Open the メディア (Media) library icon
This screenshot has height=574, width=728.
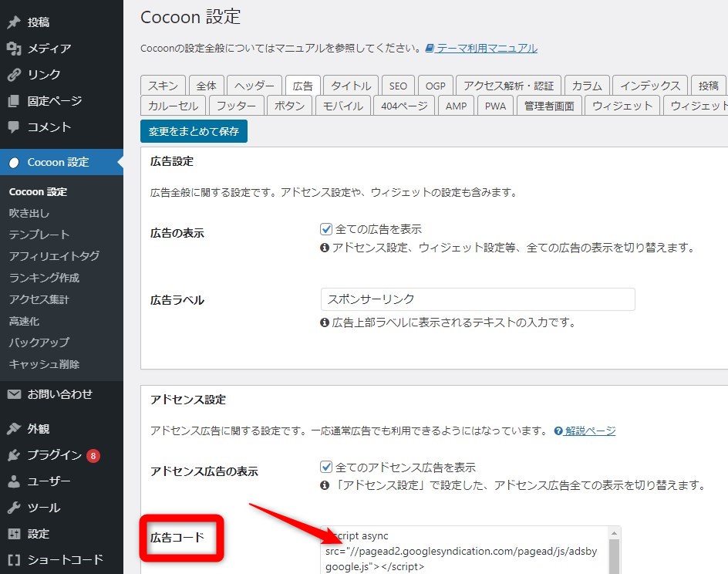point(14,49)
